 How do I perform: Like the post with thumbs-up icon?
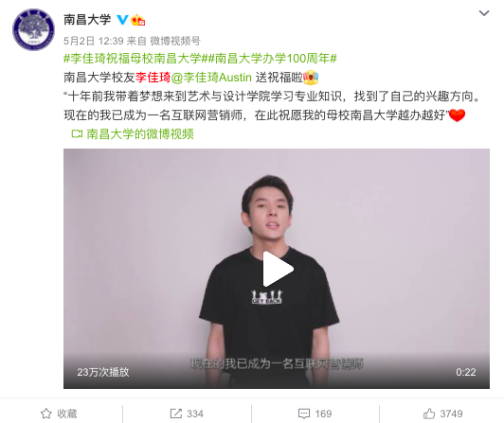tap(429, 414)
